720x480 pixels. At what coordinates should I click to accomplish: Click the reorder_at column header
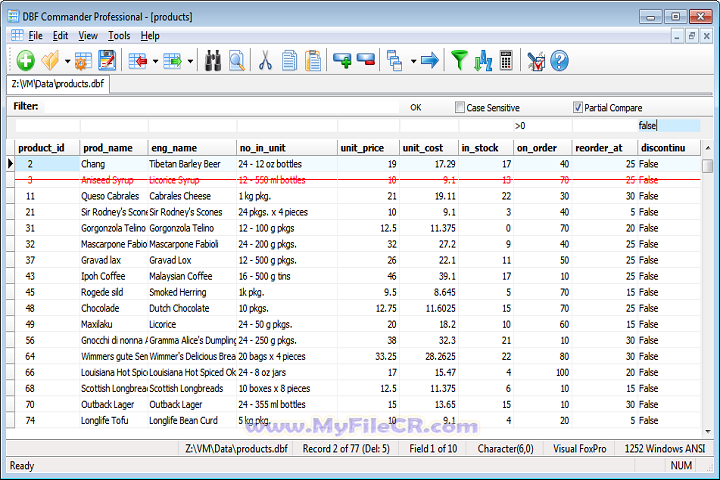[x=604, y=148]
